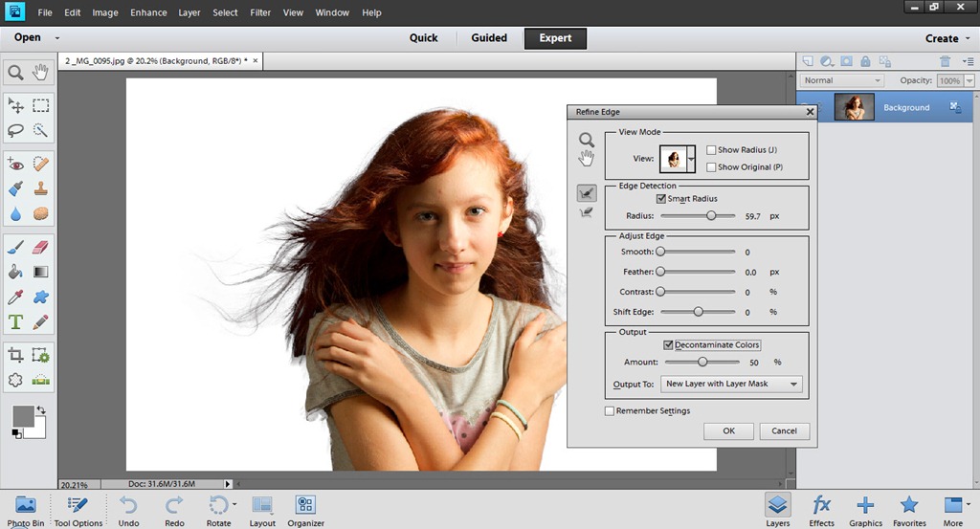Open the layer blend mode dropdown
Screen dimensions: 980x529
pos(842,81)
